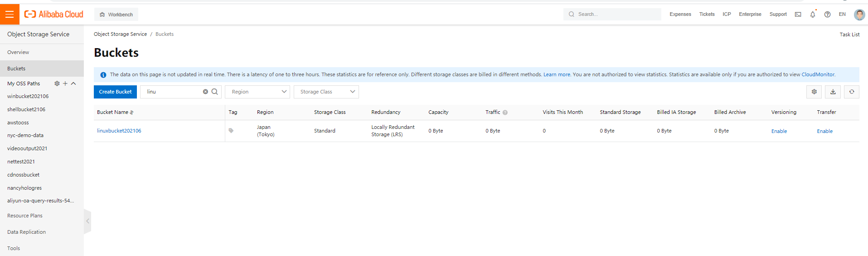The width and height of the screenshot is (868, 256).
Task: Open the Enterprise menu
Action: click(750, 14)
